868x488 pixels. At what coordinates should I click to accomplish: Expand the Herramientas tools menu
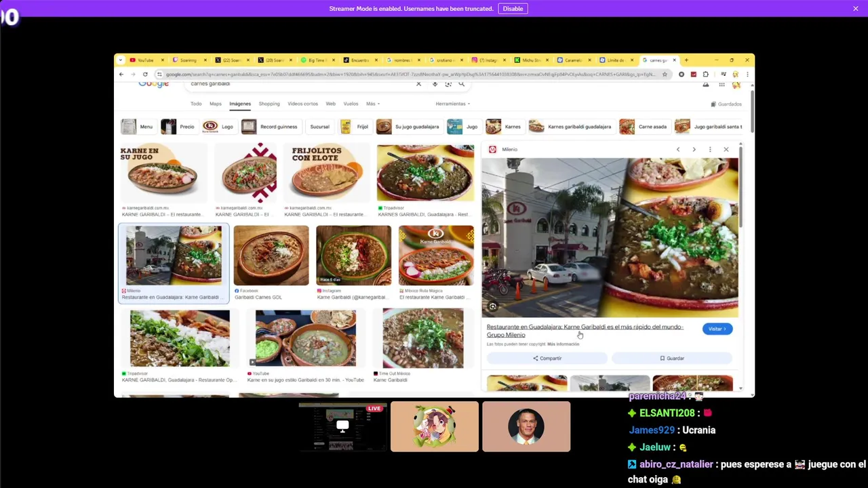pyautogui.click(x=452, y=104)
